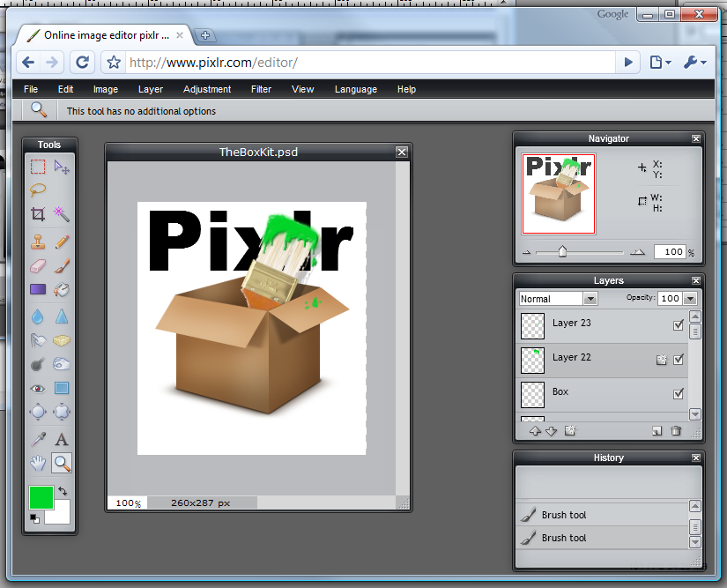Select the Crop tool
Screen dimensions: 727x588
tap(38, 213)
